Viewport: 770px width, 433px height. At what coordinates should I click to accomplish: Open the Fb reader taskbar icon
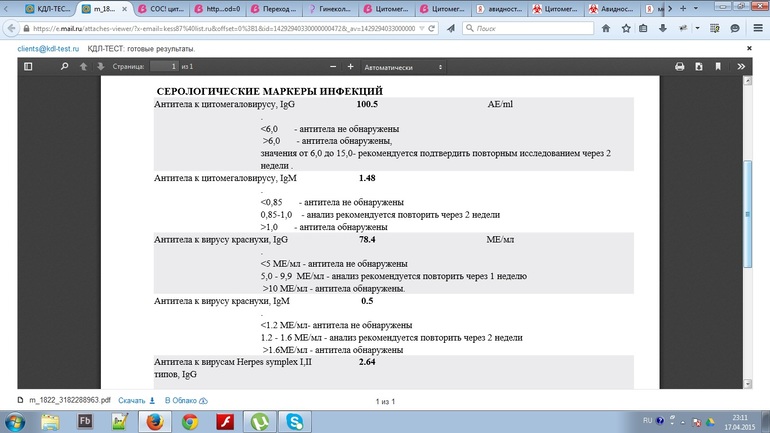(x=85, y=421)
